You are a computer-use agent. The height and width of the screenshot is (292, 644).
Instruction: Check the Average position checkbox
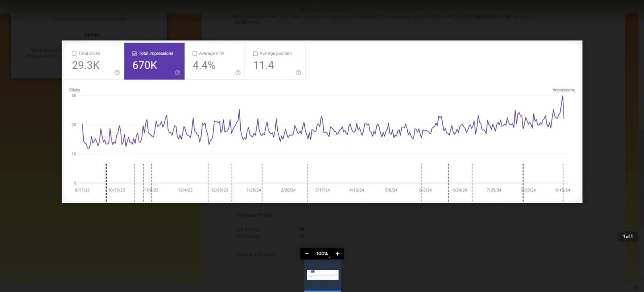point(255,53)
